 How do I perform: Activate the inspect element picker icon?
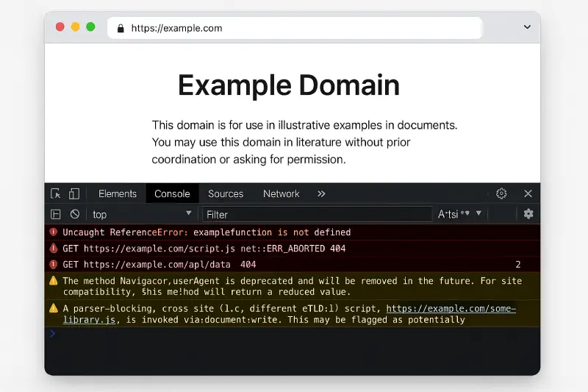(56, 193)
